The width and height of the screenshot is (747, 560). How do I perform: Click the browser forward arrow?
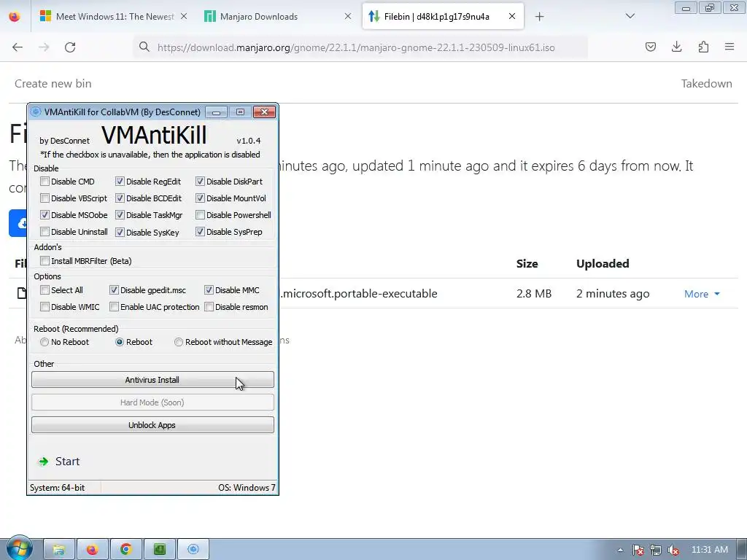[x=44, y=47]
